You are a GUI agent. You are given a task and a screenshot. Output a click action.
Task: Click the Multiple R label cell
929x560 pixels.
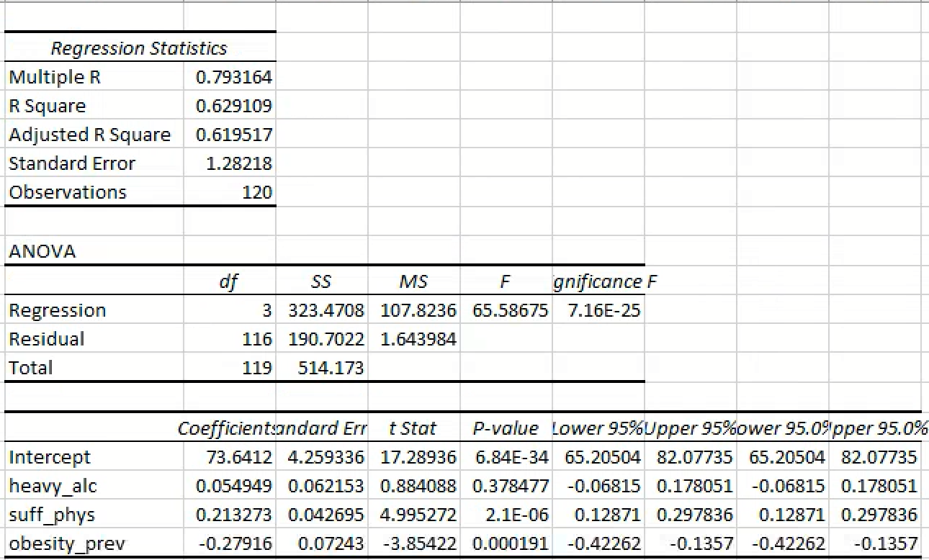tap(55, 77)
